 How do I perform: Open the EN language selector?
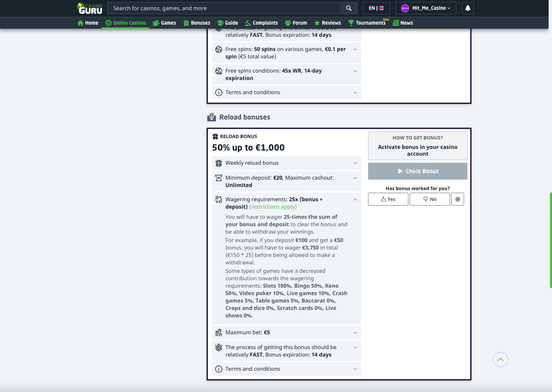point(376,8)
